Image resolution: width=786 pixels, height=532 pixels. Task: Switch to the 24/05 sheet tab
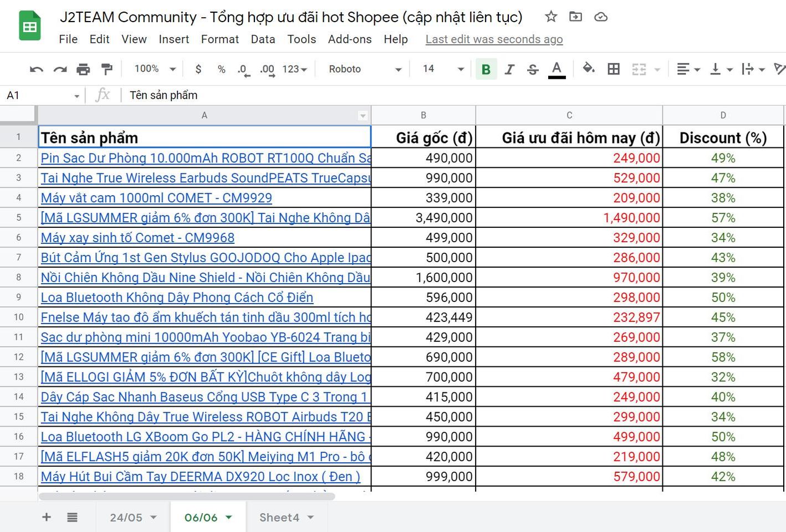coord(126,518)
